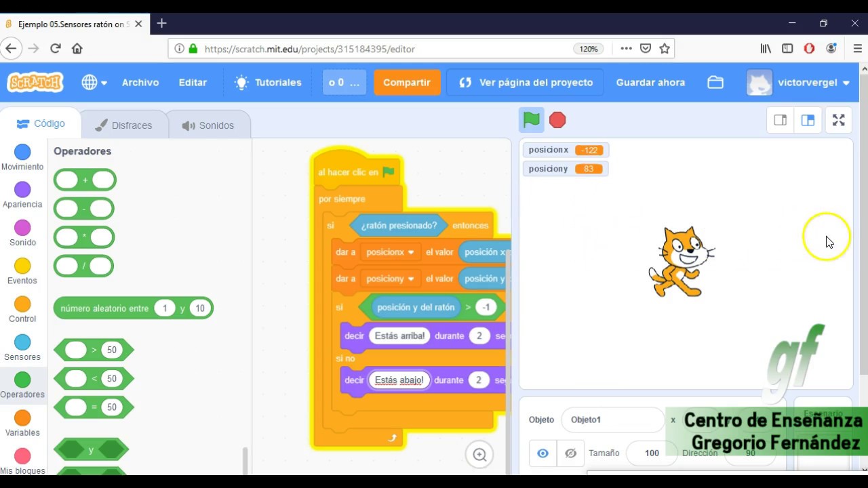Select the Control block category
Viewport: 868px width, 488px height.
pyautogui.click(x=22, y=309)
